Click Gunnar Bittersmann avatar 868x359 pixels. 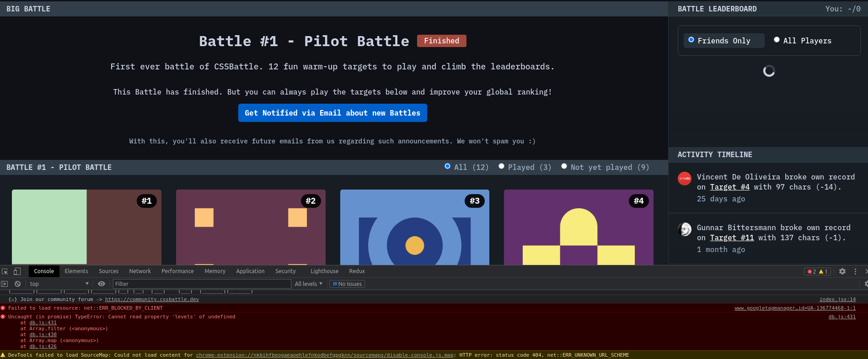[x=685, y=229]
